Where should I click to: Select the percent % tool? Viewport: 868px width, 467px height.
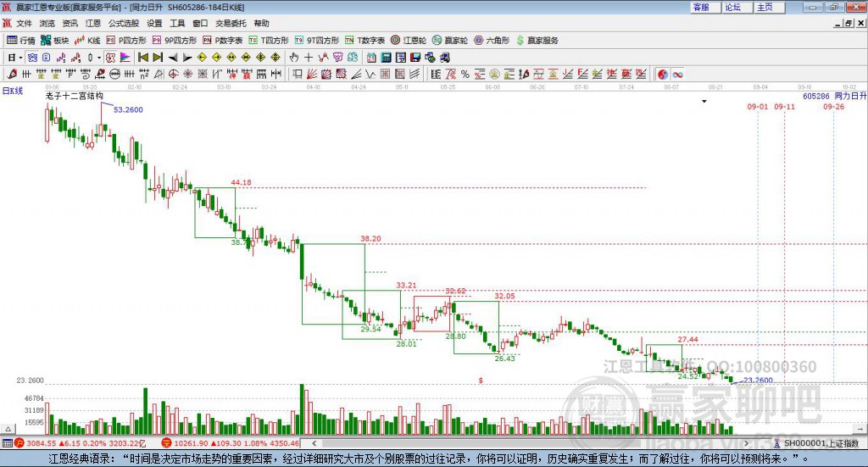465,74
